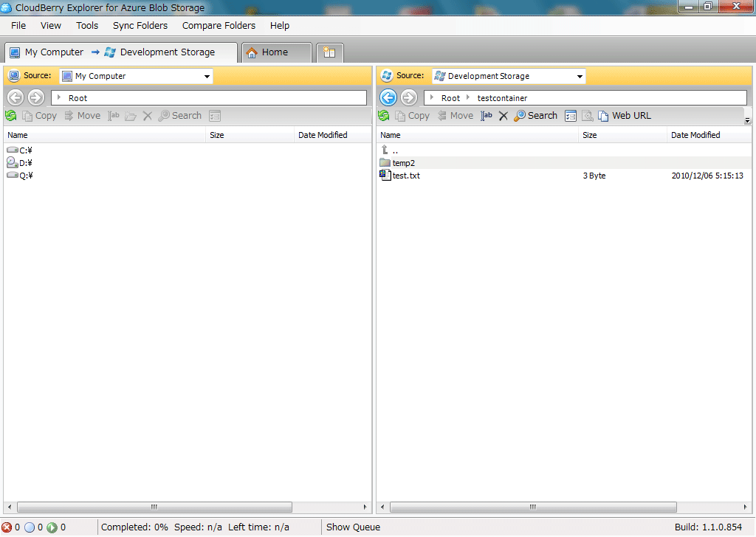
Task: Go back in the left pane navigation
Action: (x=16, y=98)
